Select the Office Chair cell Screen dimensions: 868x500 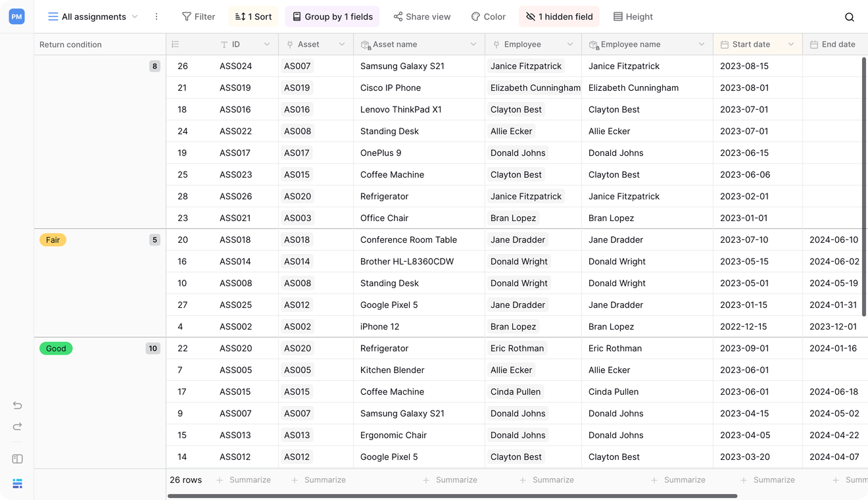click(419, 218)
